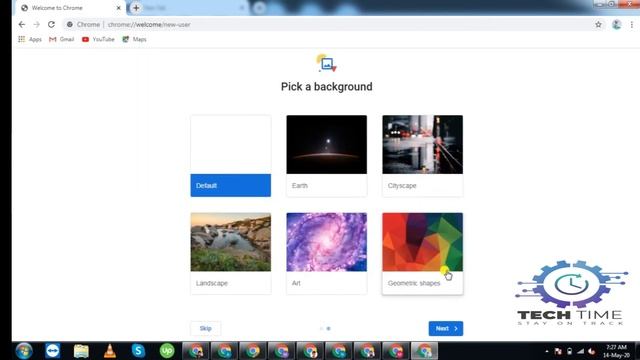Open a new tab with the plus button
640x360 pixels.
tap(136, 8)
